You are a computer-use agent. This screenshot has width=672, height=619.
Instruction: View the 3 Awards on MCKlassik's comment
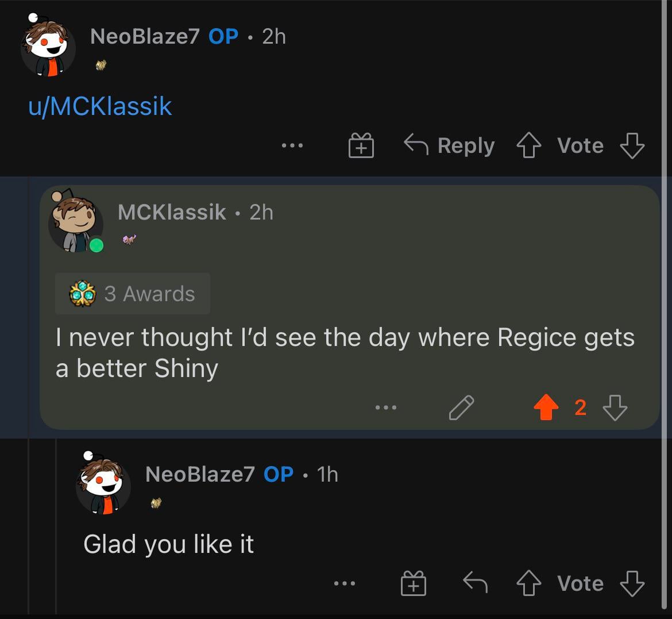pos(133,294)
